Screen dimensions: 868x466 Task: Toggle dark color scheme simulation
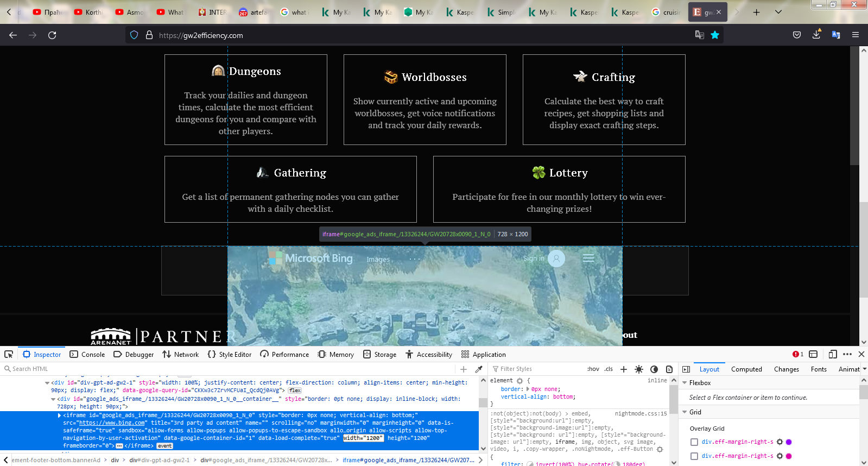pyautogui.click(x=654, y=369)
